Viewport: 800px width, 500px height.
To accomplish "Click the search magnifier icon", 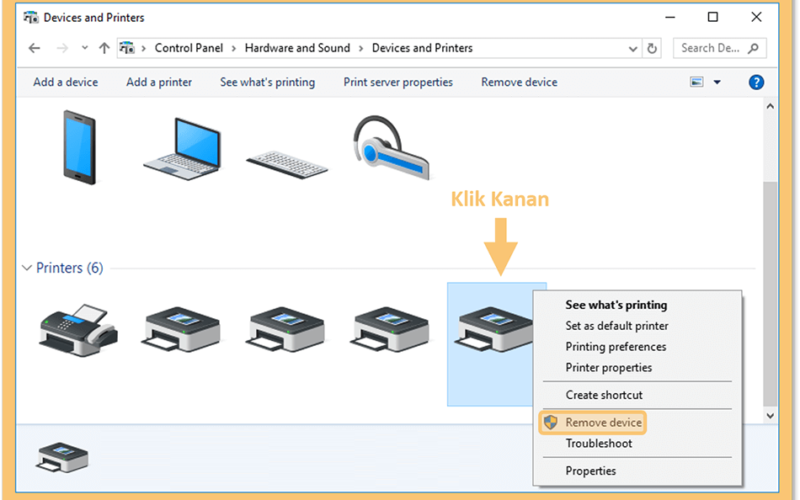I will pyautogui.click(x=753, y=48).
